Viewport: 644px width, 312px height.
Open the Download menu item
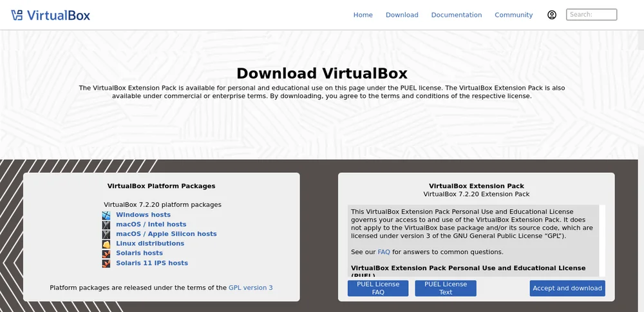coord(402,15)
